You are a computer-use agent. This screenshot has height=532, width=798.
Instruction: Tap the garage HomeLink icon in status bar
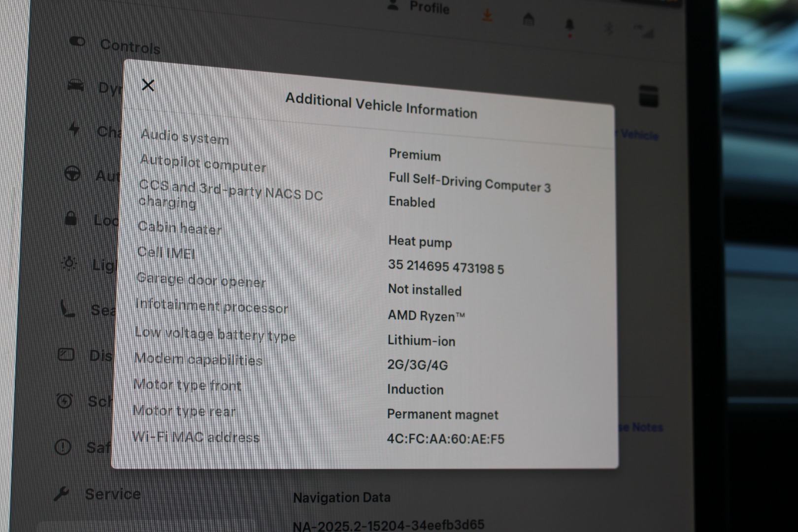528,20
